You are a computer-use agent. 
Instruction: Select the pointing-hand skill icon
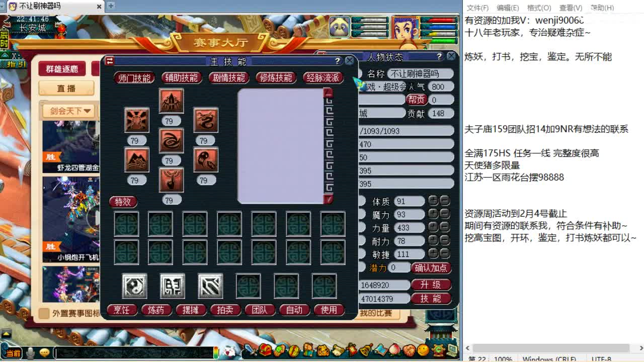(171, 180)
